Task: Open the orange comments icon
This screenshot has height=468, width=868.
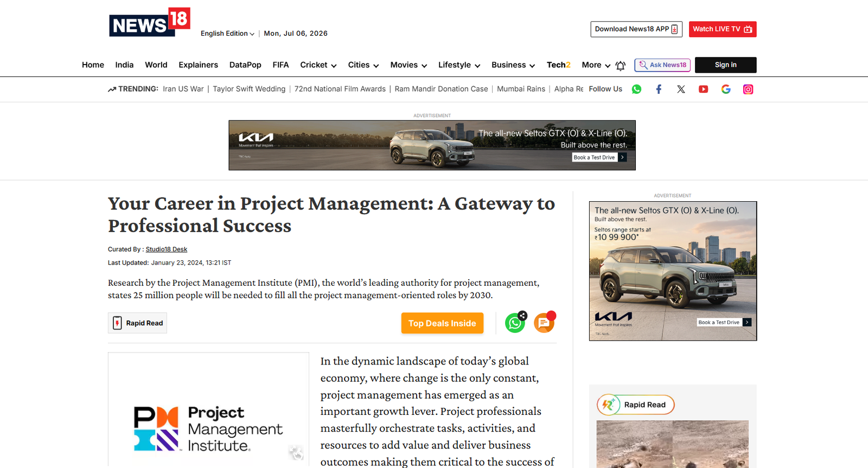Action: 544,323
